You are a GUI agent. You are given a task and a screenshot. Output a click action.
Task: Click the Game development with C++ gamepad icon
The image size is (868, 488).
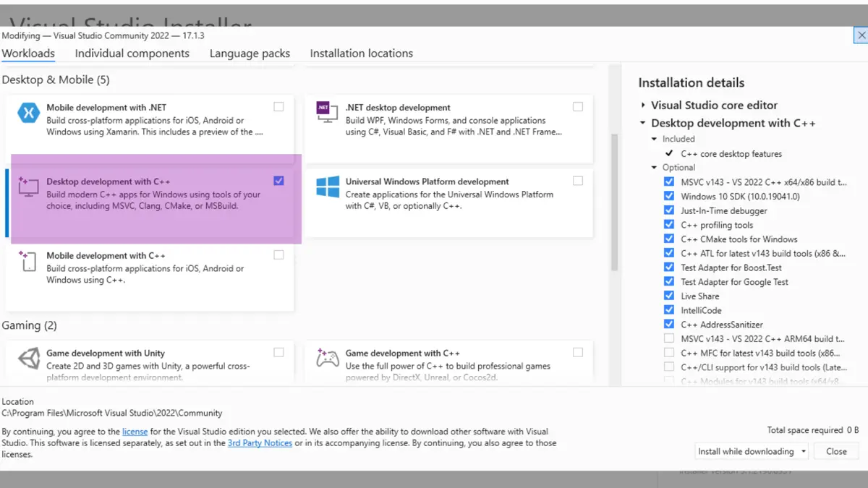coord(328,359)
